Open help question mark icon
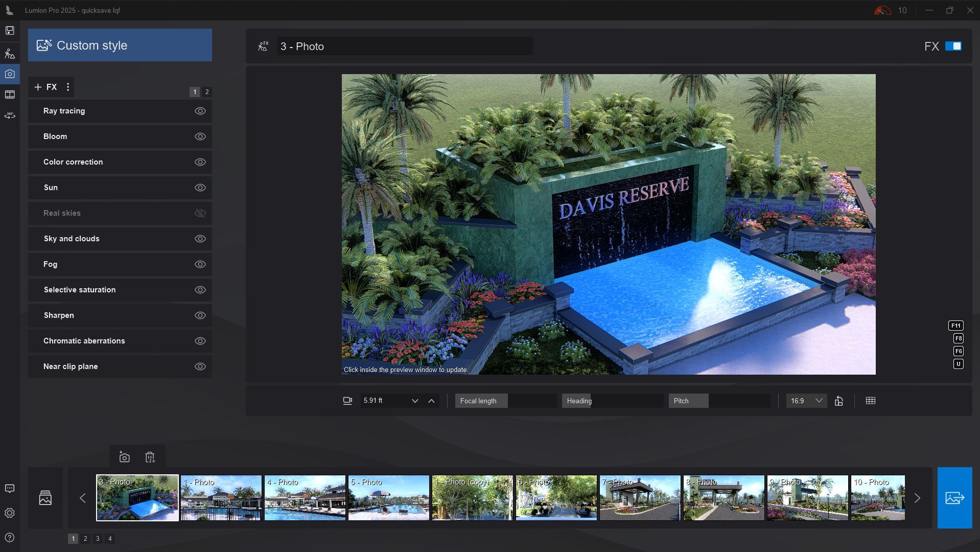Viewport: 980px width, 552px height. (x=10, y=538)
